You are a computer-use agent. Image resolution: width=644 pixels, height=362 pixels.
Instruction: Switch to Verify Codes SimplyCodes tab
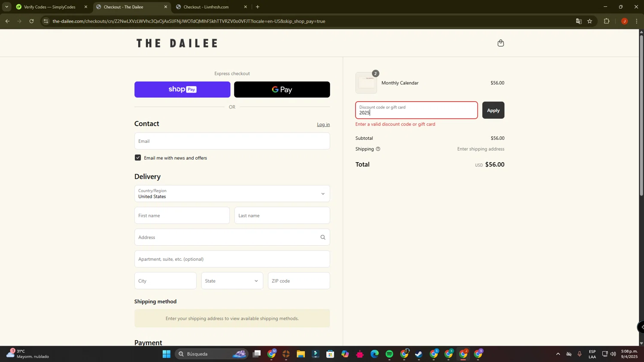[49, 7]
